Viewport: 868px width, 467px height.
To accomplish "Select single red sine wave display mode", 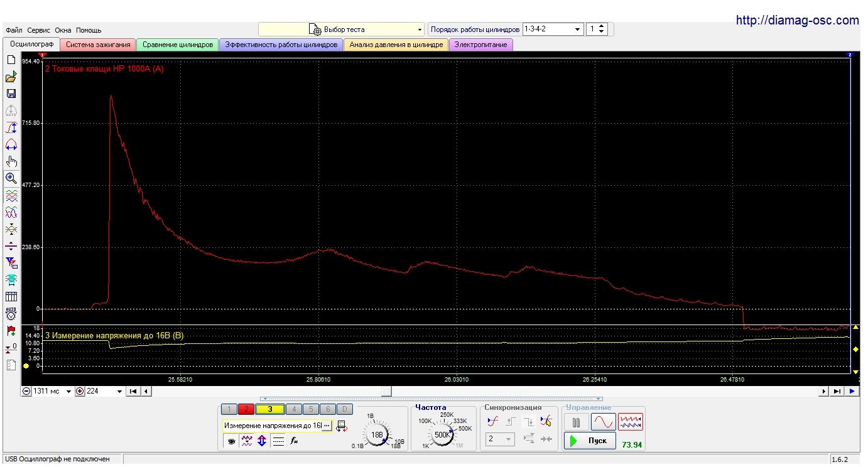I will [603, 422].
